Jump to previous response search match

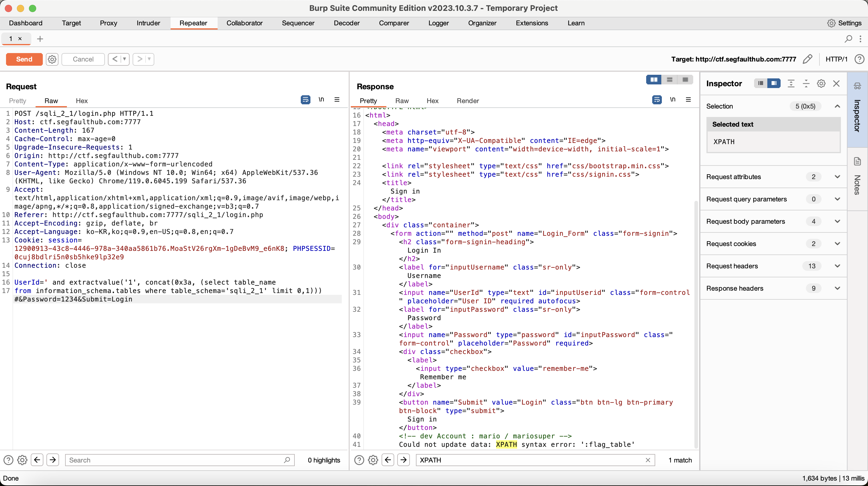tap(388, 460)
